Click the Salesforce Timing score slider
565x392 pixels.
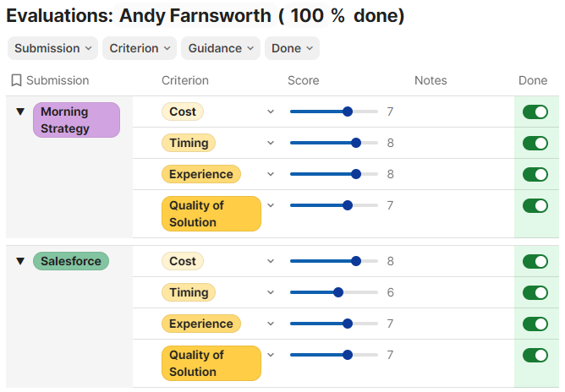pos(333,293)
